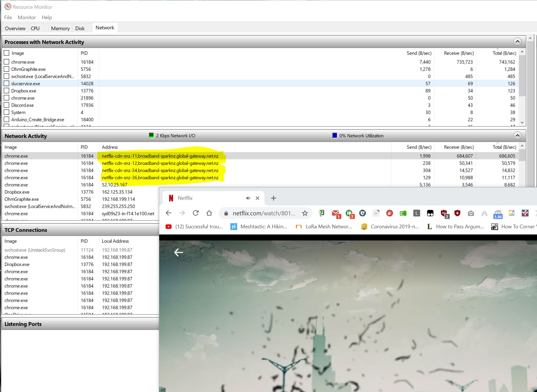Open the red-blue checkered extension icon
This screenshot has height=392, width=537.
tap(525, 213)
